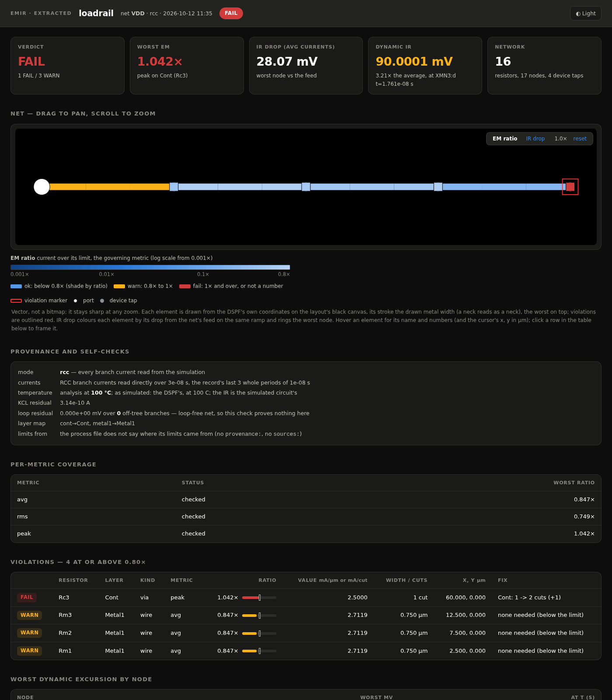Click the Rm3 WARN violation row
The width and height of the screenshot is (612, 700).
coord(306,615)
